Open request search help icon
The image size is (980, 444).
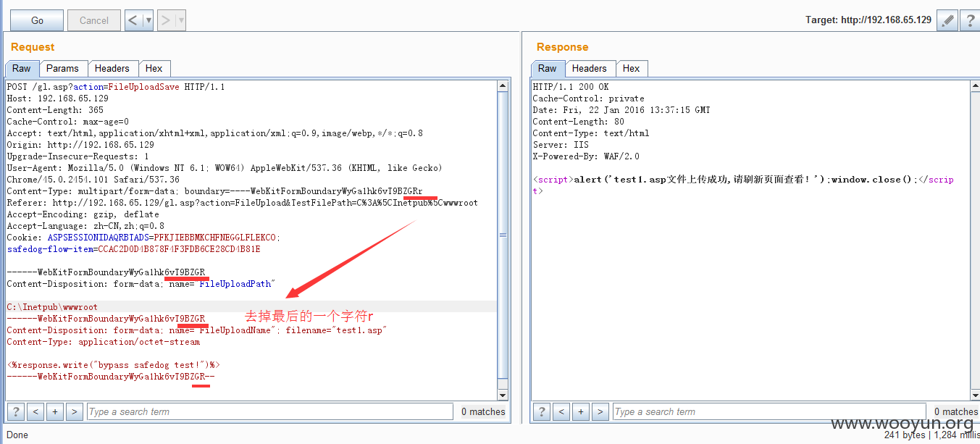click(x=14, y=411)
